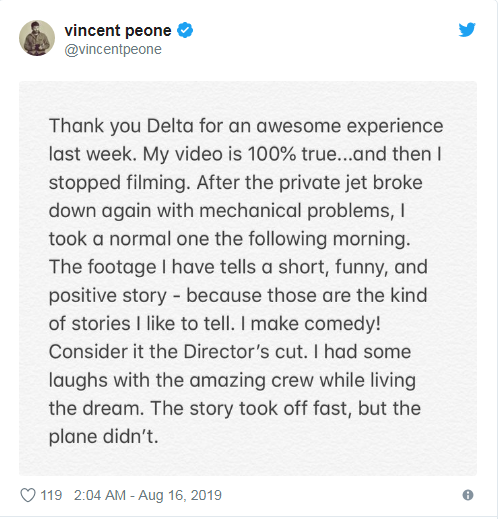
Task: Like the tweet with the heart icon
Action: [28, 495]
